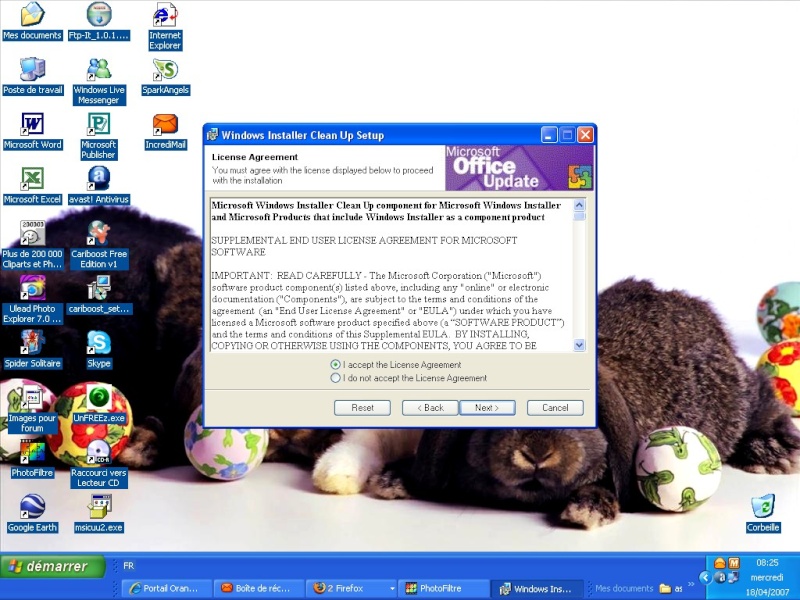Click the Reset button in setup dialog
The width and height of the screenshot is (800, 600).
[362, 408]
